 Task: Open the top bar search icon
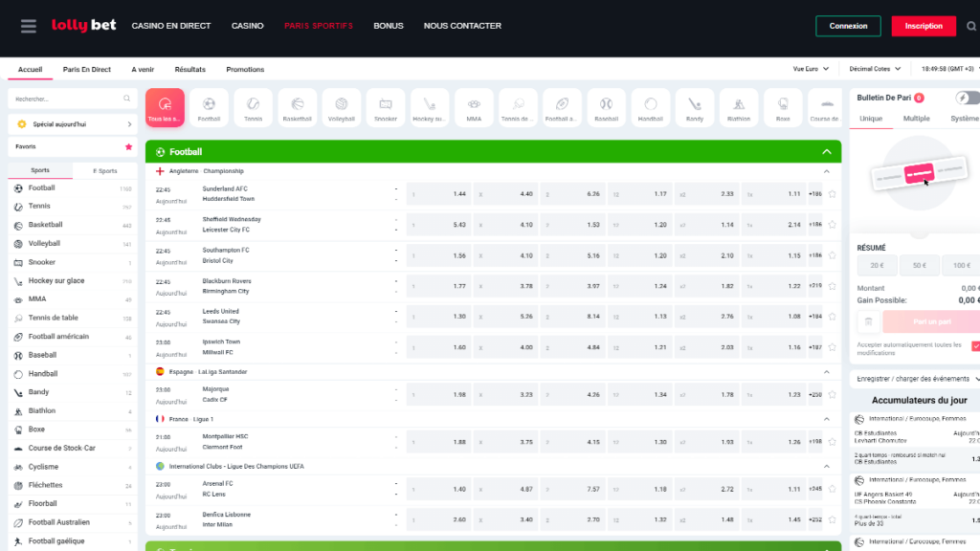pyautogui.click(x=971, y=26)
